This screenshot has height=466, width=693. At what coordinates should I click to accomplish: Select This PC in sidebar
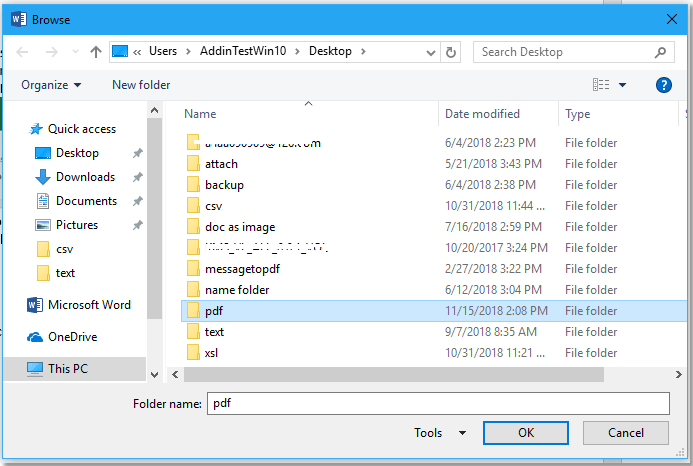(68, 369)
